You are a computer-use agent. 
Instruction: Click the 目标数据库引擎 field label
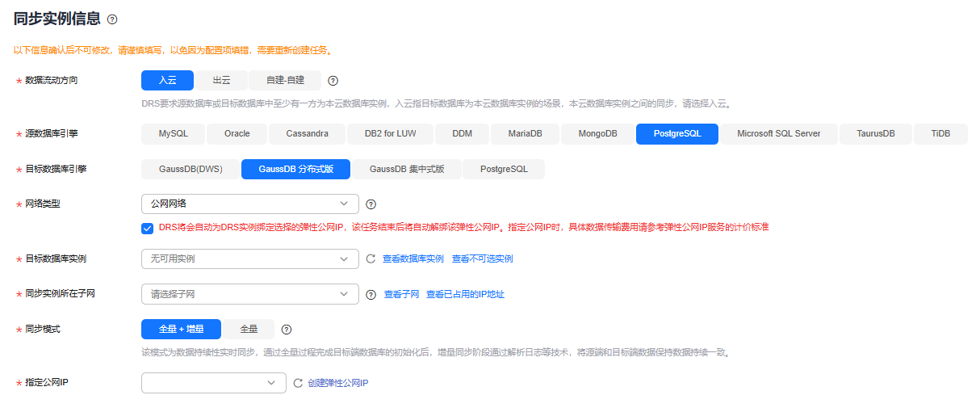coord(56,169)
